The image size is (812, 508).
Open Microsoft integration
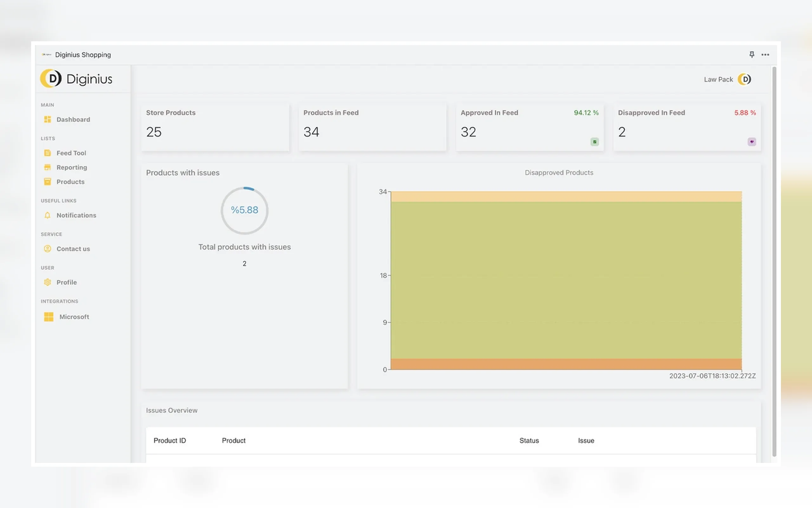coord(74,317)
